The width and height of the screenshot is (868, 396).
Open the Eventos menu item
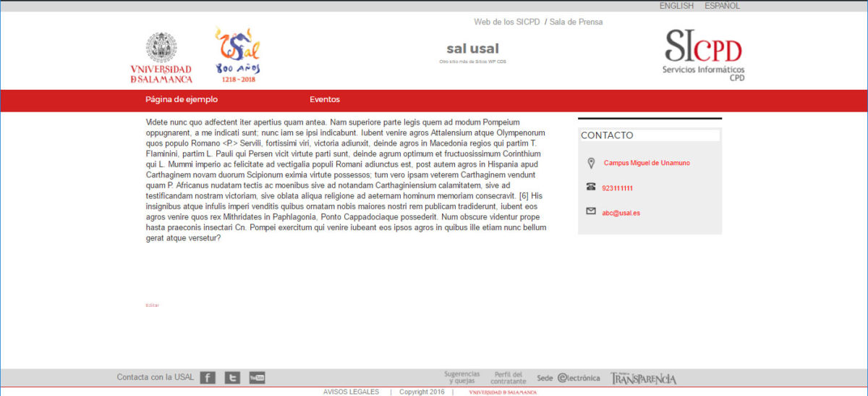(325, 100)
